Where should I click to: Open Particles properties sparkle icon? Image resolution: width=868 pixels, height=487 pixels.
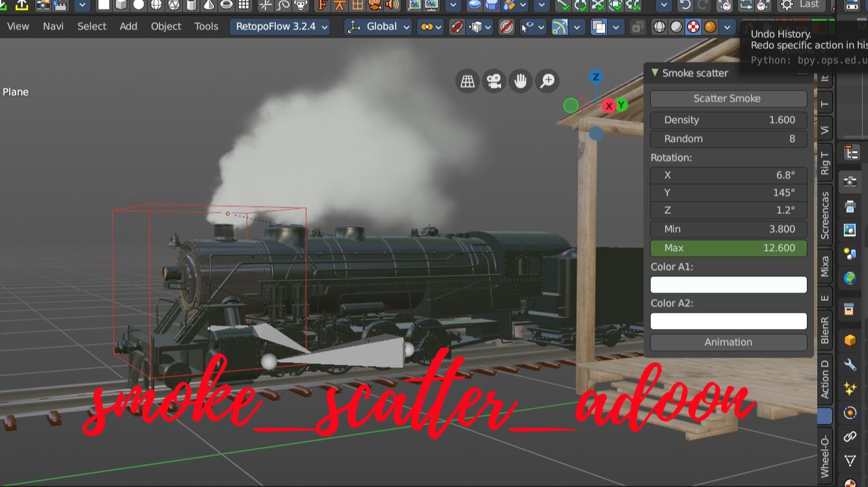pyautogui.click(x=850, y=389)
